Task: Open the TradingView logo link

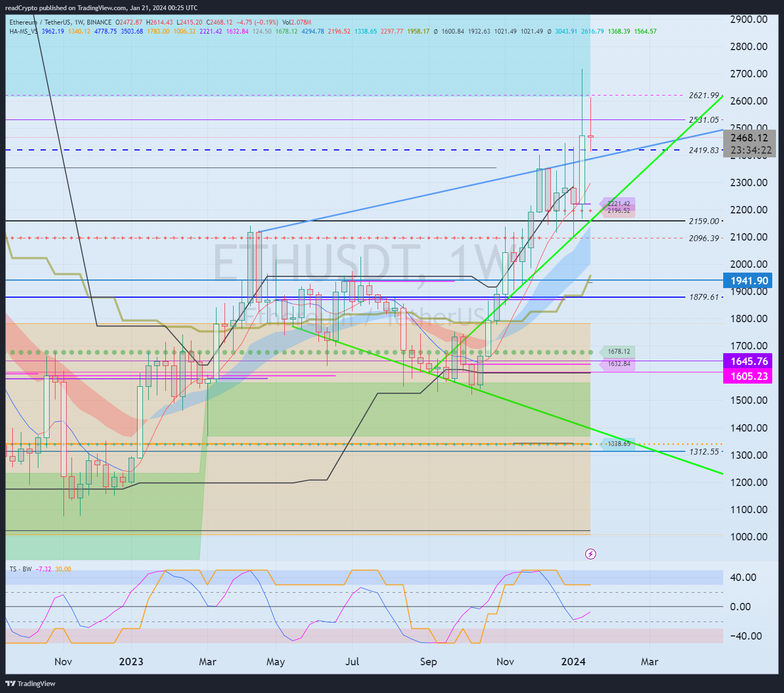Action: coord(30,683)
